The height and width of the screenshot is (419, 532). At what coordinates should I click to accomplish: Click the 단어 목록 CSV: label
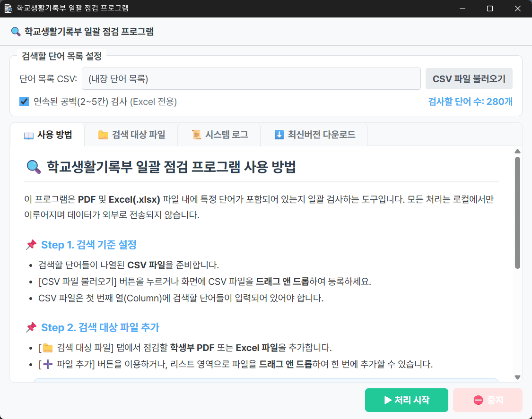click(x=48, y=79)
